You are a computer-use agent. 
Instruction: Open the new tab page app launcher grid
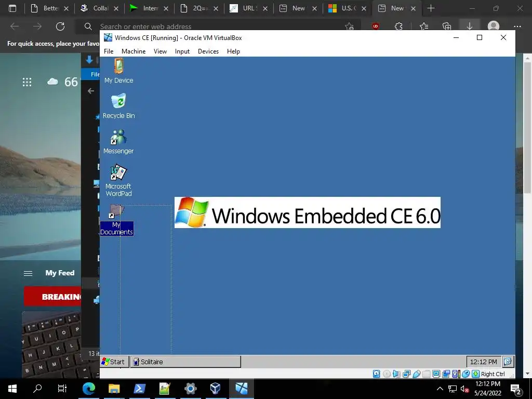[x=27, y=82]
